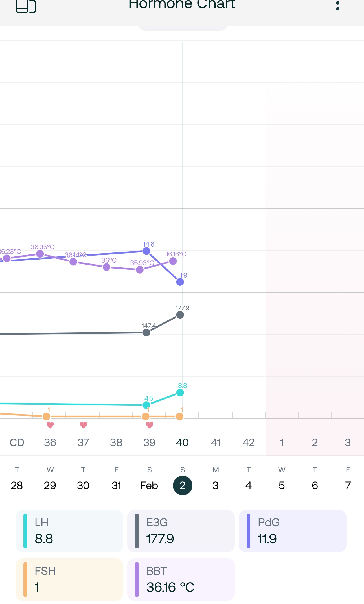Toggle the PdG hormone card
The image size is (364, 604).
pyautogui.click(x=292, y=531)
